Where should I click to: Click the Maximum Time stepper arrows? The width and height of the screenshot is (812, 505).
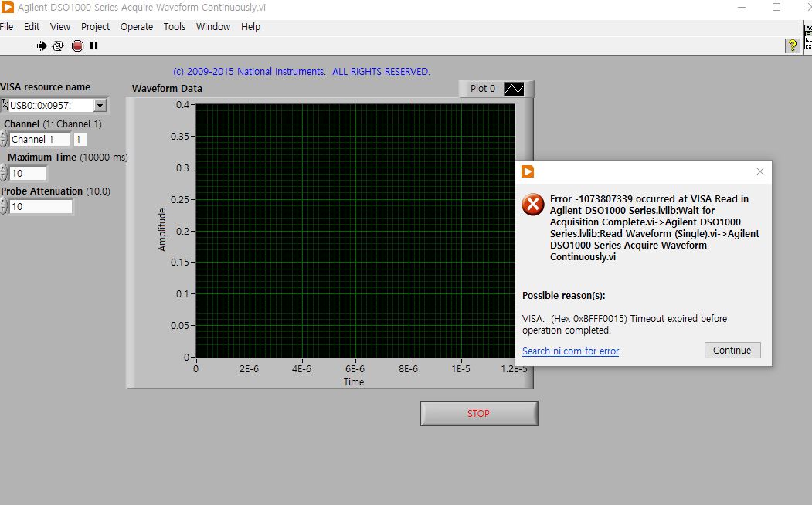4,173
